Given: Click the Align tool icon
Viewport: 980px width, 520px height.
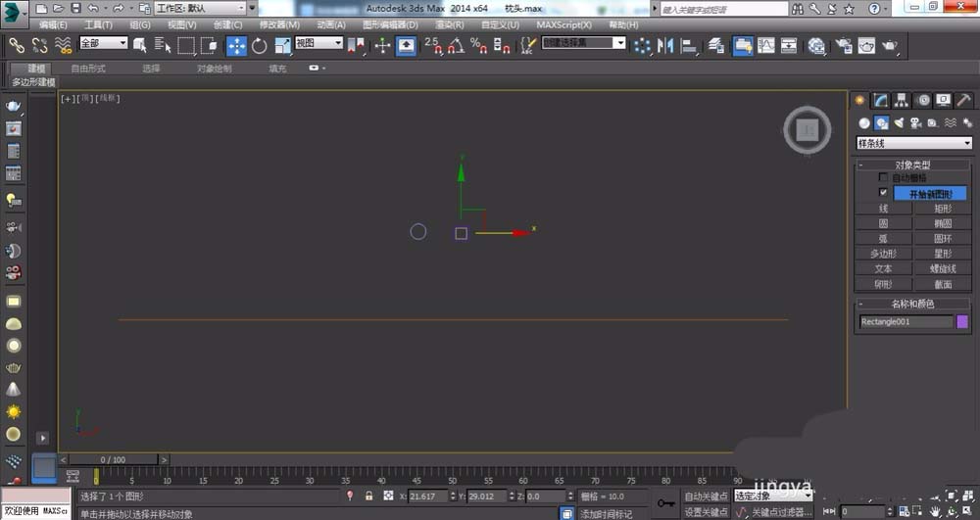Looking at the screenshot, I should tap(688, 46).
